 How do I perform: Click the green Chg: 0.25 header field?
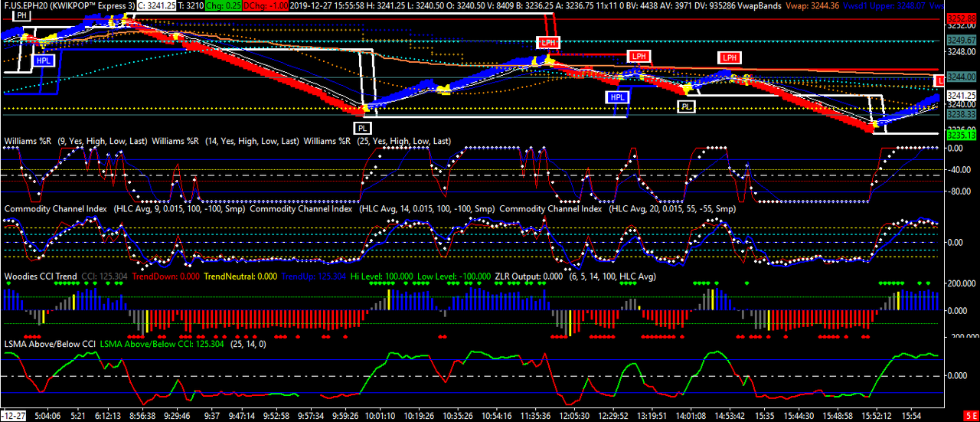point(224,5)
